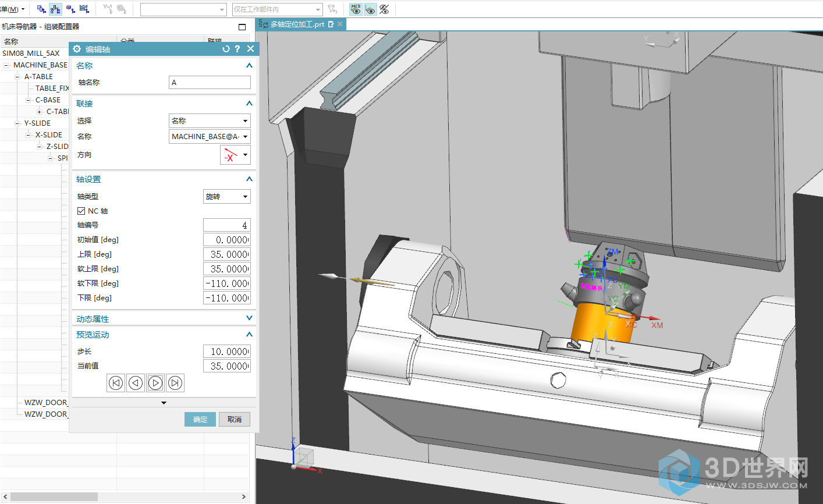Toggle the MCS display eye icon
This screenshot has height=504, width=823.
tap(356, 9)
